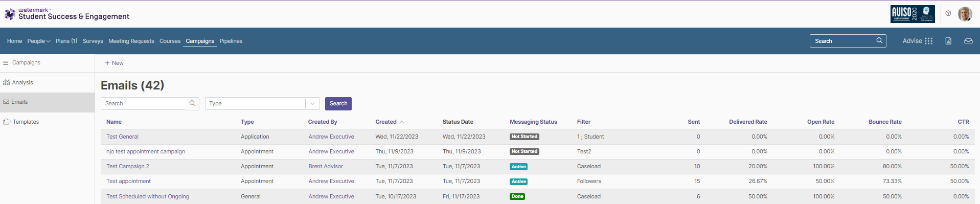Open Test appointment campaign link
The height and width of the screenshot is (204, 980).
pyautogui.click(x=128, y=181)
